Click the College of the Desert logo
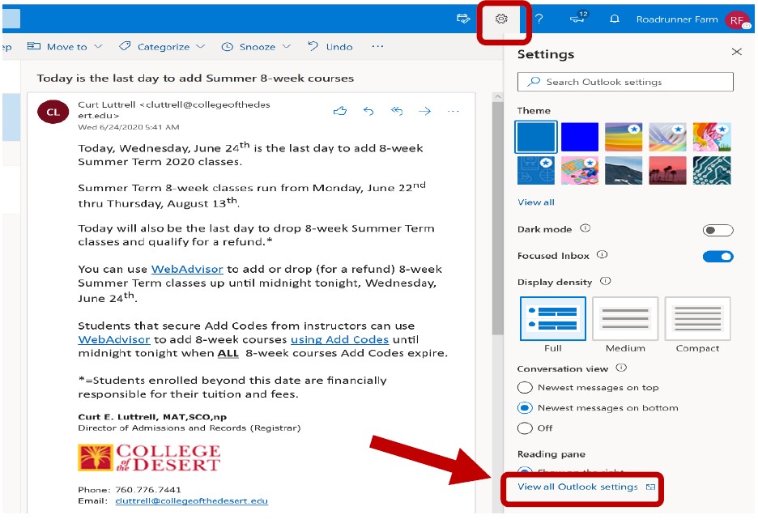This screenshot has height=532, width=758. 149,458
